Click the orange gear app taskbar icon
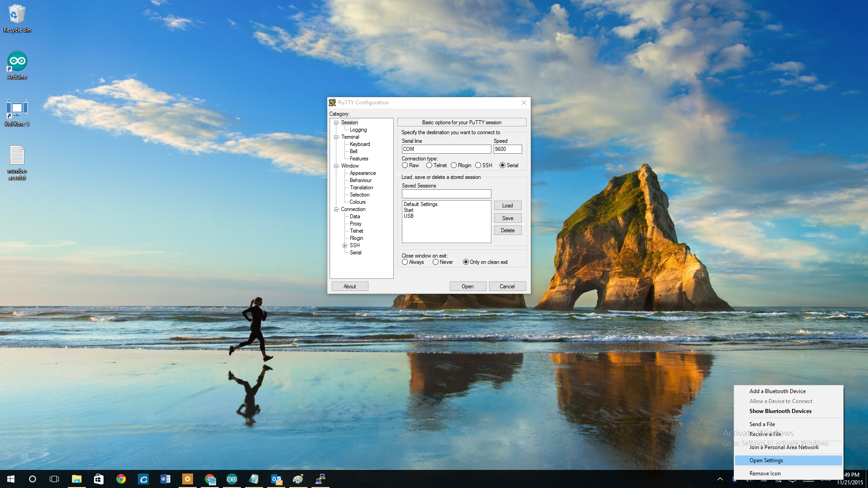The height and width of the screenshot is (488, 868). click(x=188, y=479)
